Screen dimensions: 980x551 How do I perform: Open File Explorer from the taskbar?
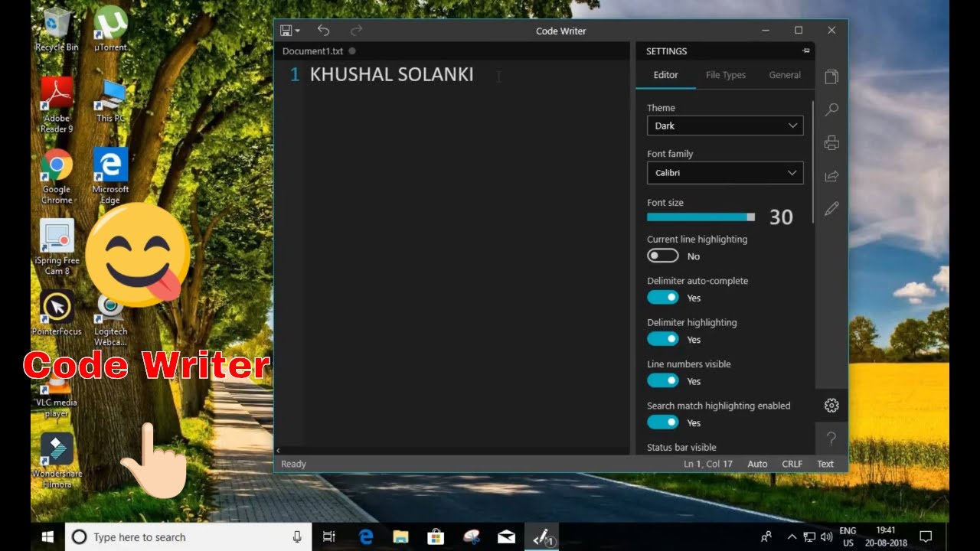[x=401, y=537]
